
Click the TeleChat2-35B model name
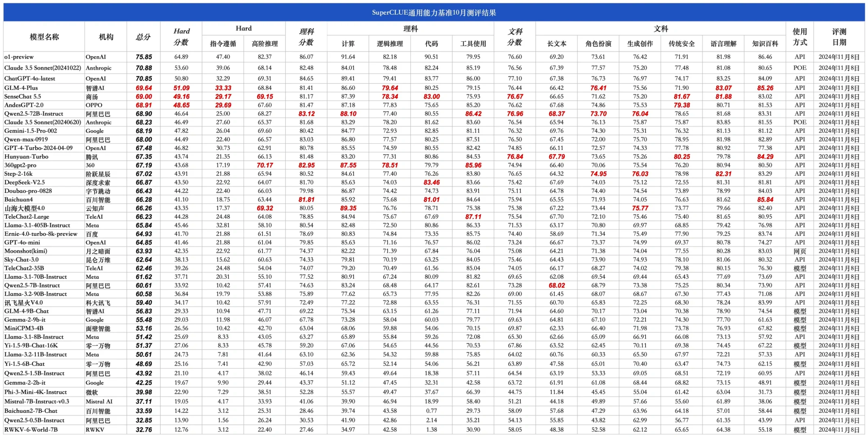click(x=24, y=268)
